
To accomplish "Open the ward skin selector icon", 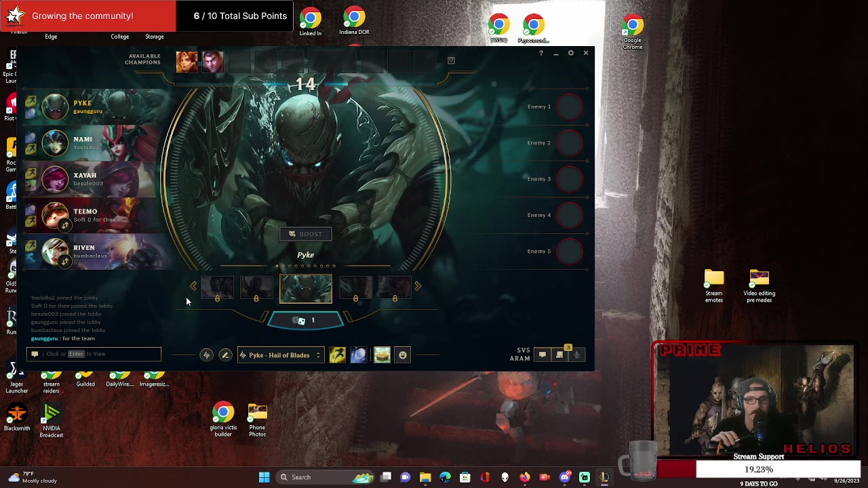I will [382, 354].
